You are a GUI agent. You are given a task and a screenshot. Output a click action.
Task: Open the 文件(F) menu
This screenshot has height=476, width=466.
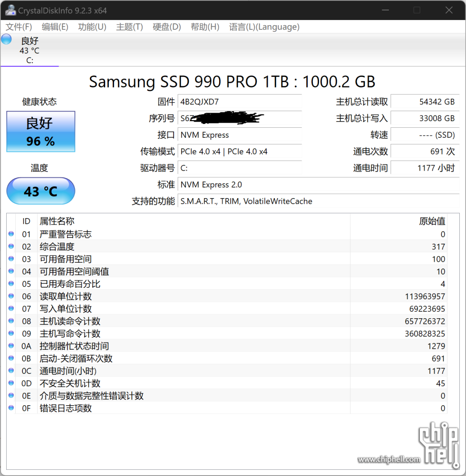19,27
